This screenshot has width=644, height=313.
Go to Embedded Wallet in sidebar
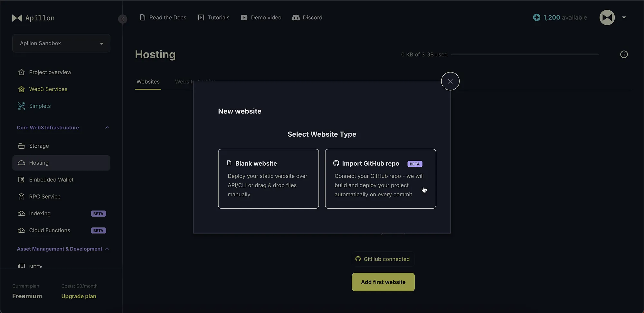(61, 180)
